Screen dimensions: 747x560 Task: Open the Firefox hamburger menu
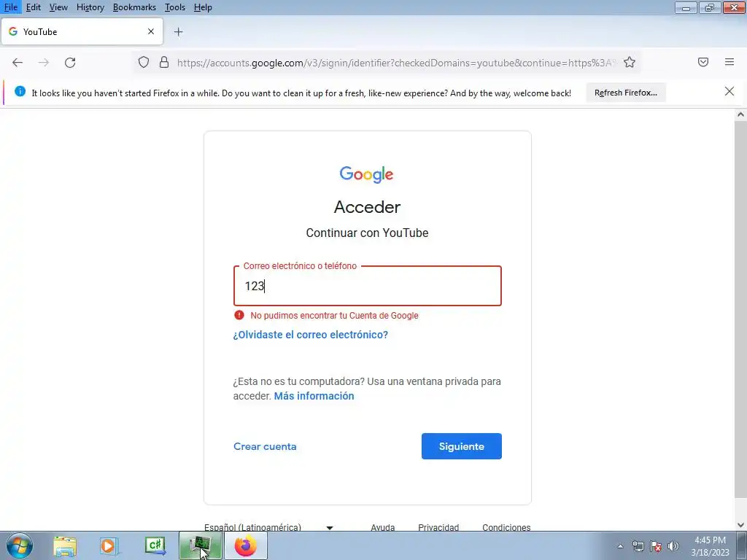729,63
